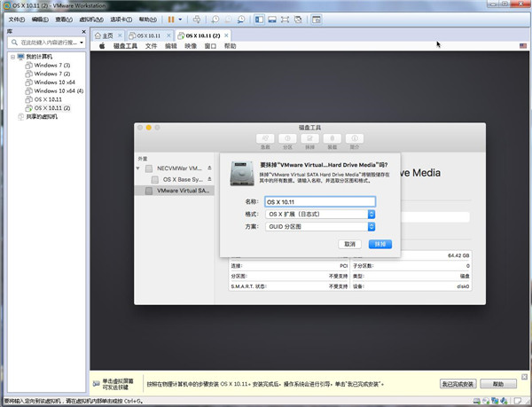
Task: Switch to the 主页 tab
Action: point(108,35)
